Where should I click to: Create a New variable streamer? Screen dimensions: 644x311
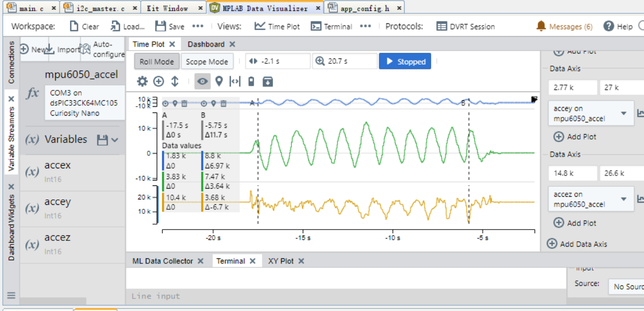point(32,50)
